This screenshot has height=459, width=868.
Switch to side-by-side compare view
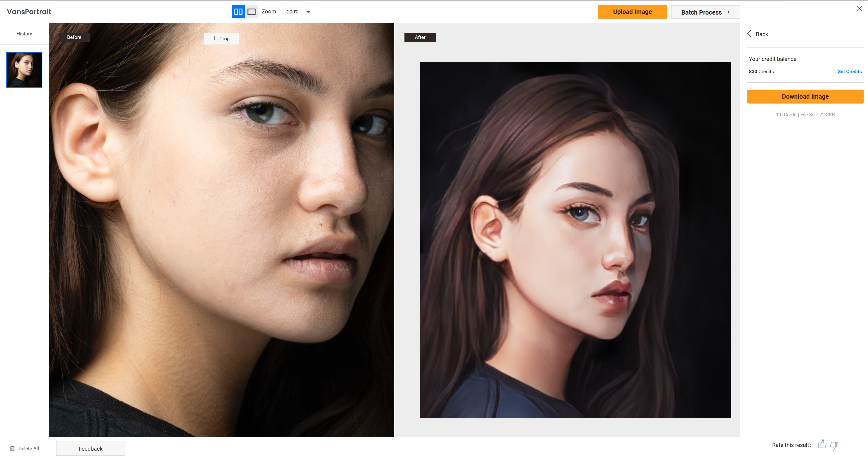point(238,12)
